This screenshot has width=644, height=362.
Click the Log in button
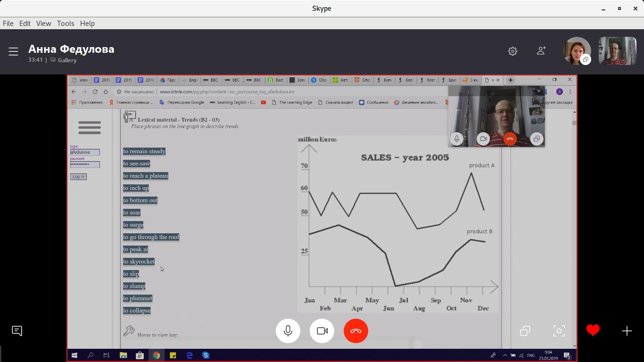pyautogui.click(x=78, y=177)
